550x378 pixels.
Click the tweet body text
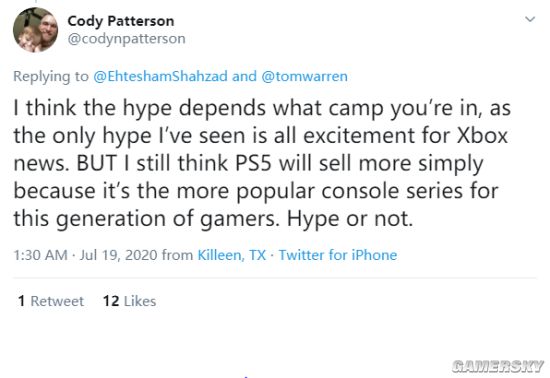[262, 163]
